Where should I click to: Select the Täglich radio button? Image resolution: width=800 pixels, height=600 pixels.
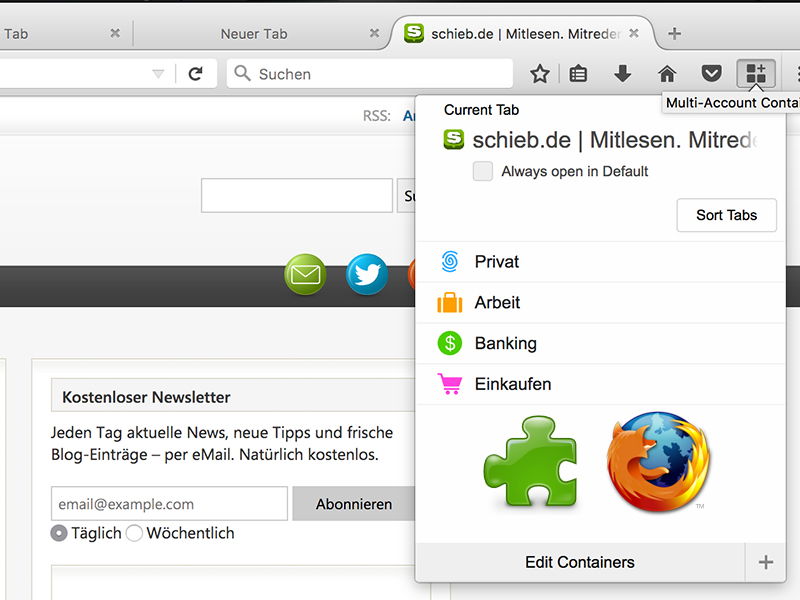(59, 533)
